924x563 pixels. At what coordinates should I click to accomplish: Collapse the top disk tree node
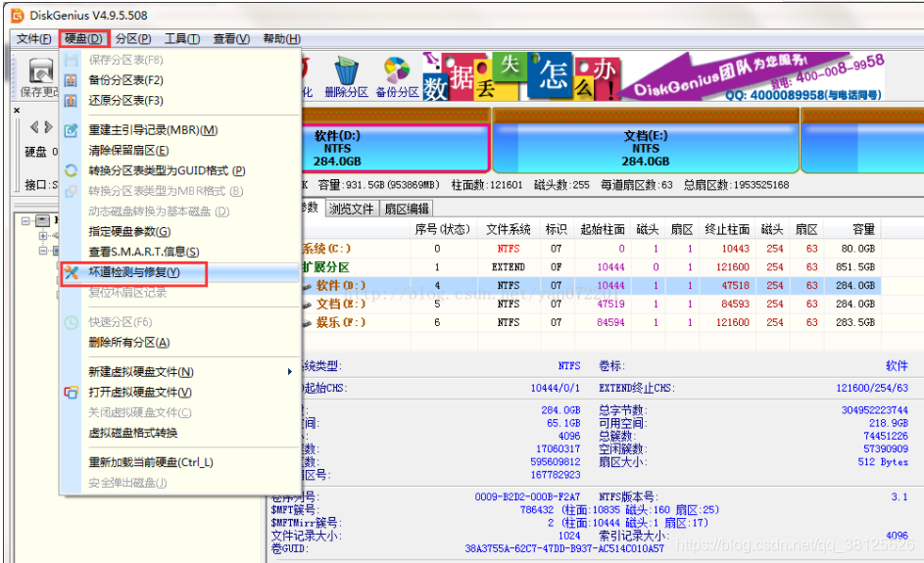pos(25,221)
